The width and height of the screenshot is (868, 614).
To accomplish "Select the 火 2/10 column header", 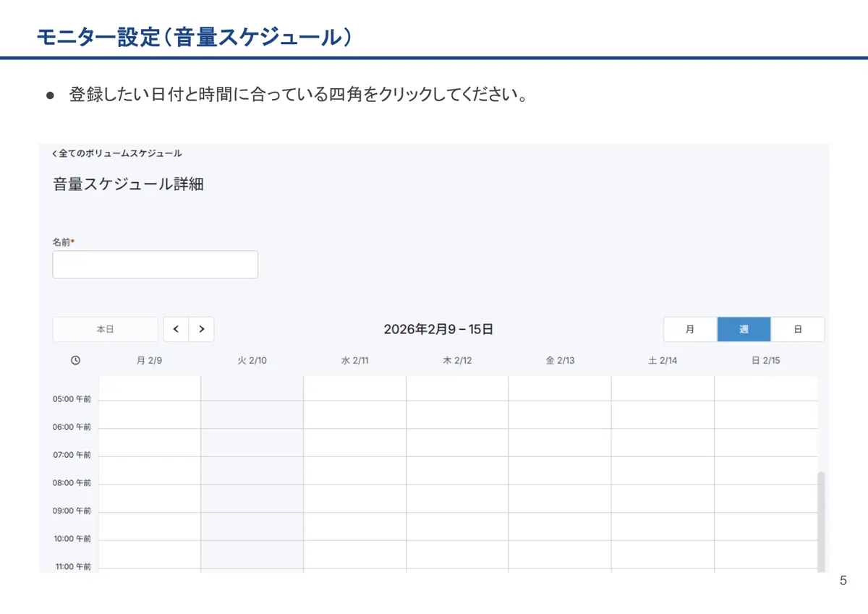I will [x=252, y=360].
